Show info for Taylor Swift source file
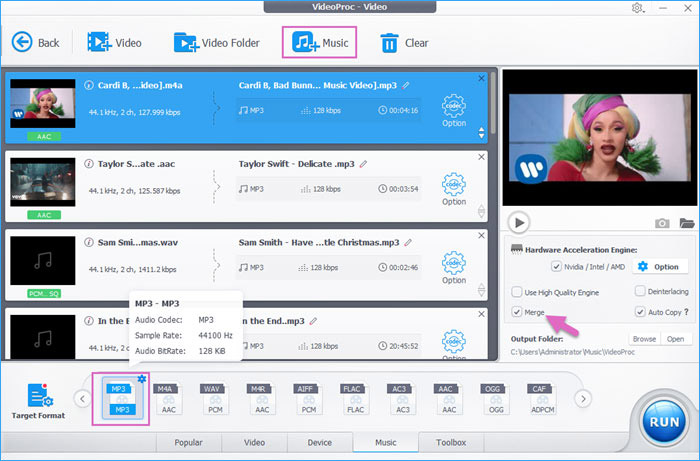The height and width of the screenshot is (461, 700). [89, 163]
